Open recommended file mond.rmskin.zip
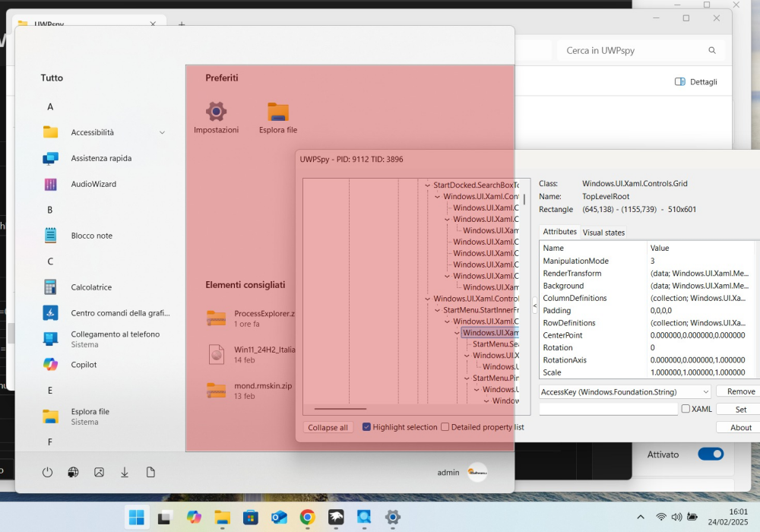The width and height of the screenshot is (760, 532). [x=250, y=391]
